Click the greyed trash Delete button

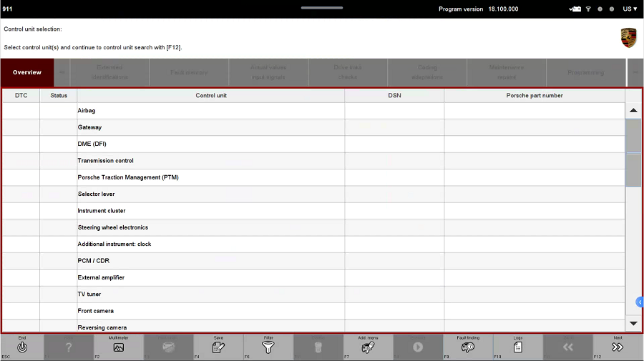click(x=318, y=347)
